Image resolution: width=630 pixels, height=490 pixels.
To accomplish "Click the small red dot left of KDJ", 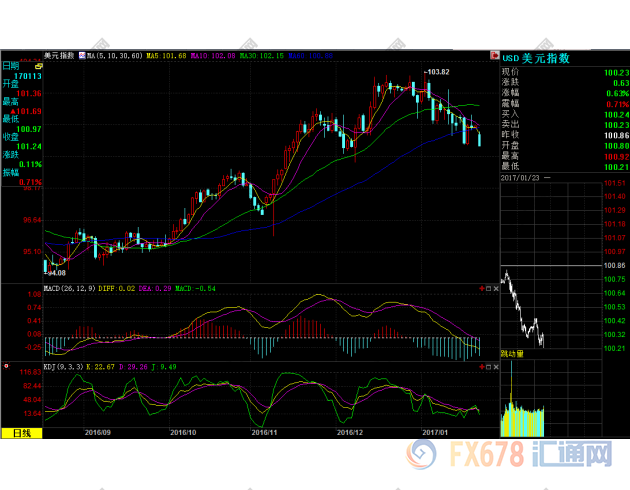I will [6, 366].
